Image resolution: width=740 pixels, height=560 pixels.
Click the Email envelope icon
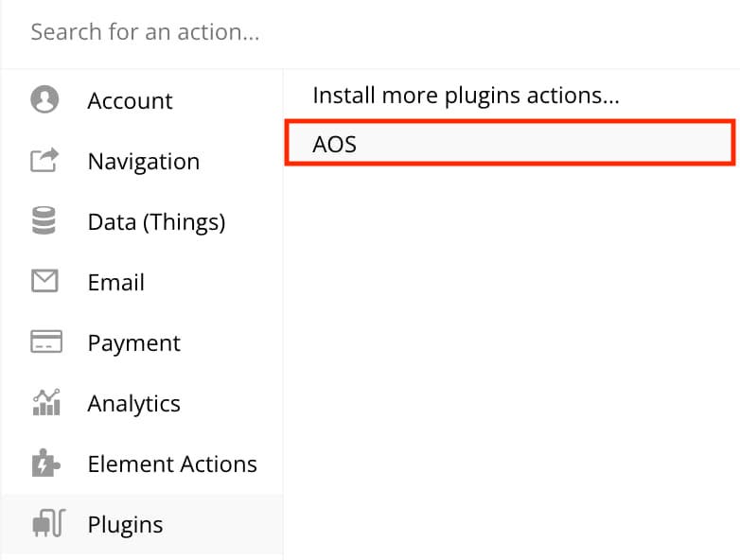(44, 281)
